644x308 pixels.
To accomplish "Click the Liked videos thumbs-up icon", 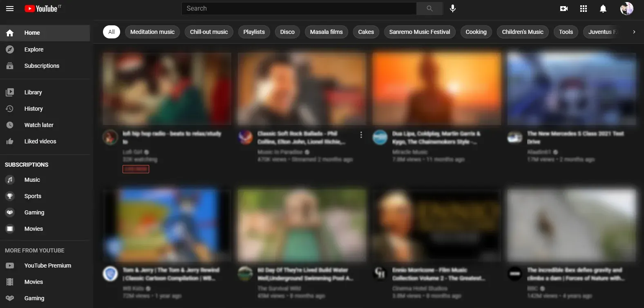I will (x=10, y=141).
